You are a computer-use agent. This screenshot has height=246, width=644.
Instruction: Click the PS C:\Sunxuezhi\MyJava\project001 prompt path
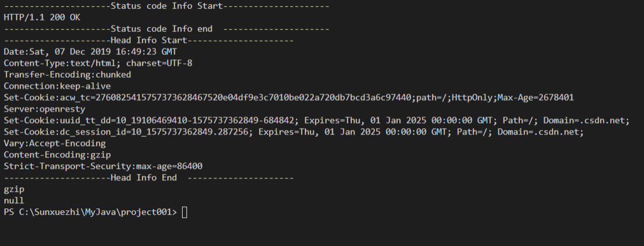point(90,212)
